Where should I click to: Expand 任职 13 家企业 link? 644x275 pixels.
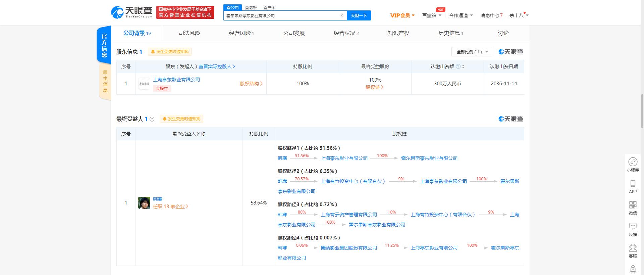(x=170, y=207)
